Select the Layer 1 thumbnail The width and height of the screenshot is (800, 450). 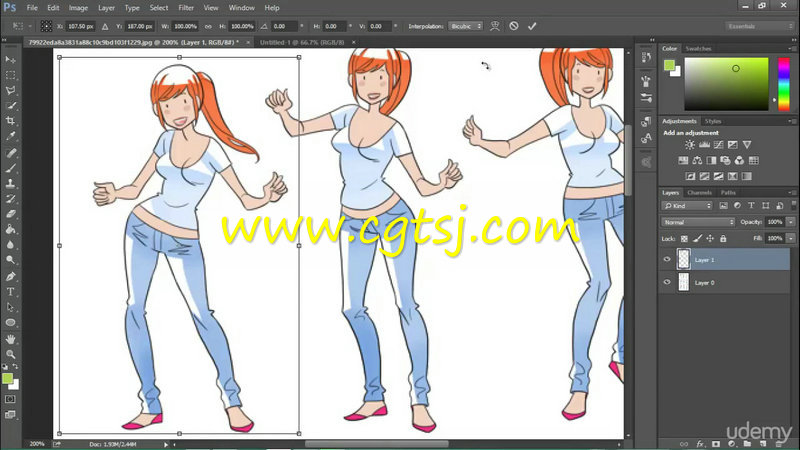click(x=684, y=259)
